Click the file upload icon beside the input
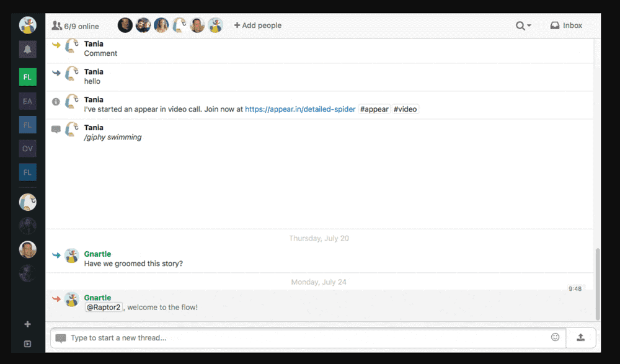620x364 pixels. 581,337
